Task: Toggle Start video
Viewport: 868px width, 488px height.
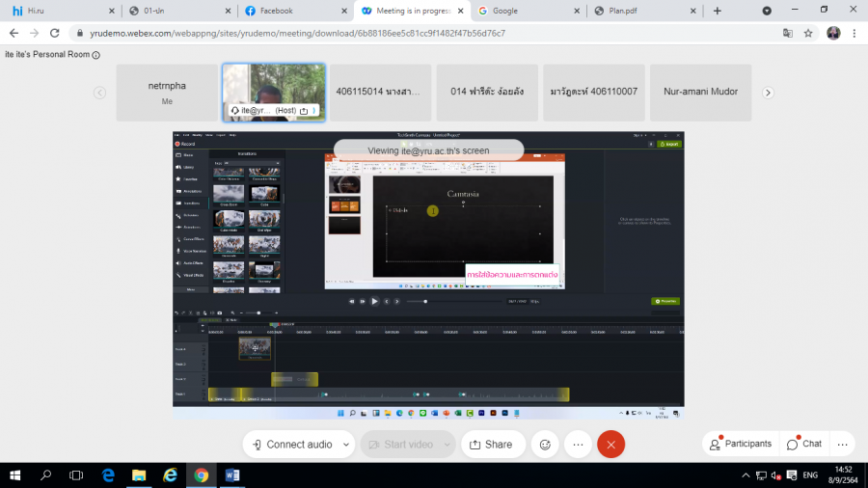Action: pos(400,445)
